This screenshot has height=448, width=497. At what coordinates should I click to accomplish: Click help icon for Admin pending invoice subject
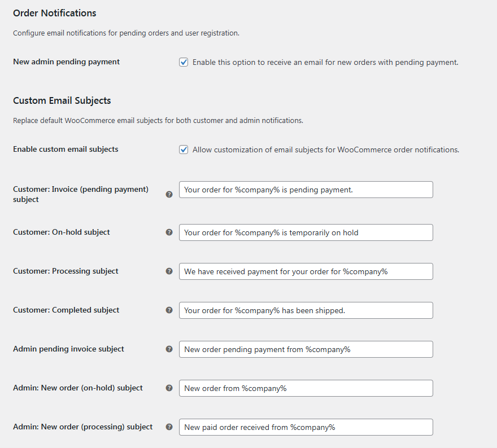(169, 349)
